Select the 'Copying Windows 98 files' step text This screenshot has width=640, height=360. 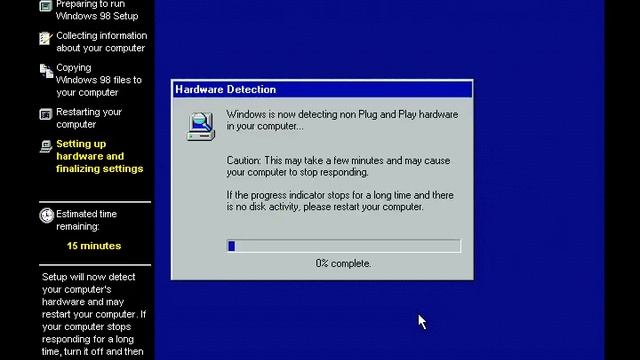click(99, 80)
